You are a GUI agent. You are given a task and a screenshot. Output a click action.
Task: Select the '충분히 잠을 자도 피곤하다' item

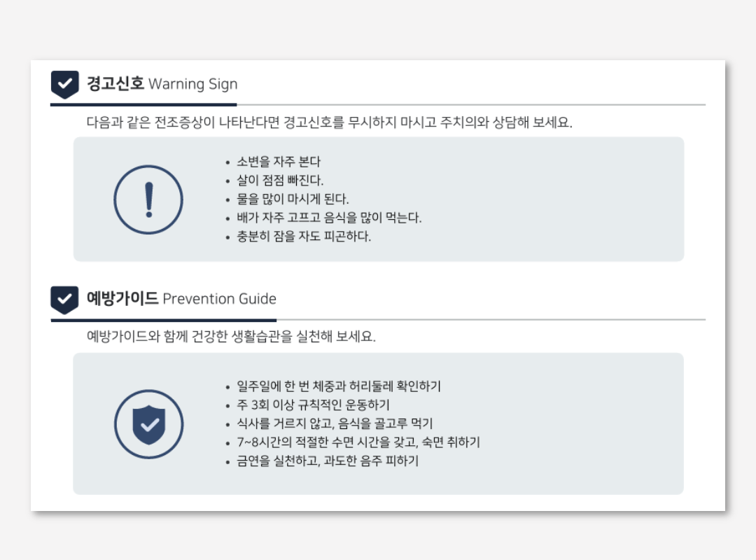(304, 237)
